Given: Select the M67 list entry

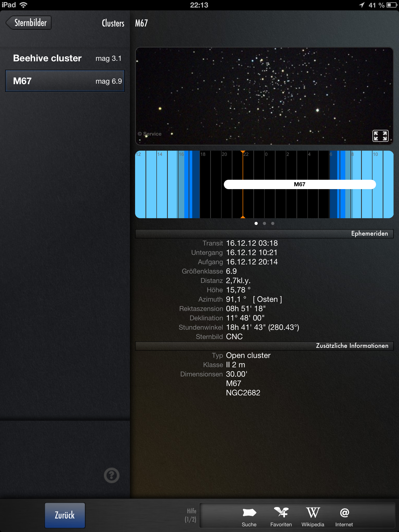Looking at the screenshot, I should (65, 81).
